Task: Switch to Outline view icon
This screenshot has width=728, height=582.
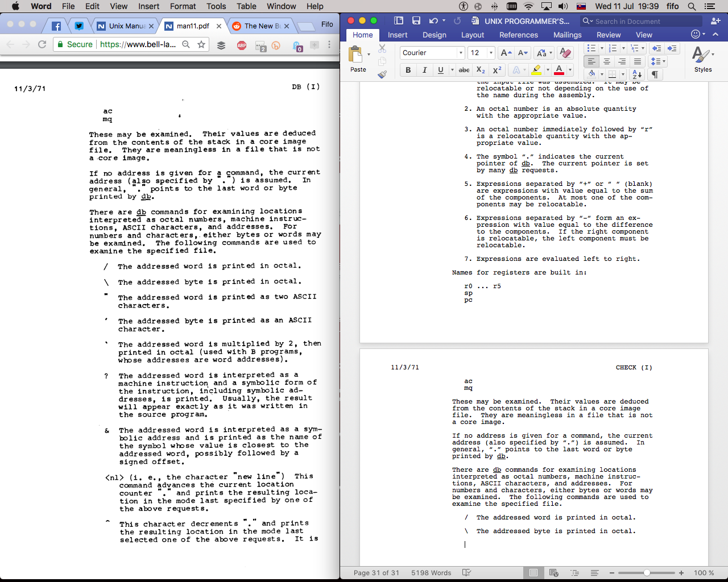Action: point(574,572)
